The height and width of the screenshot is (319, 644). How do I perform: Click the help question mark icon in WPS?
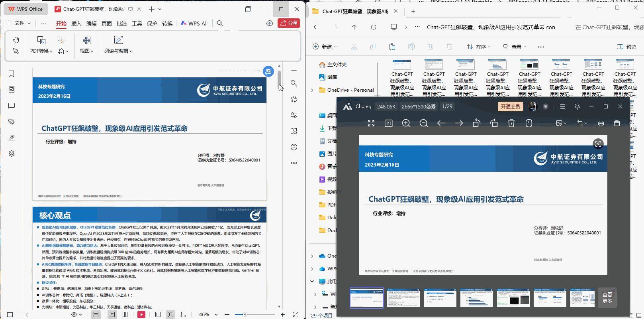pos(294,147)
